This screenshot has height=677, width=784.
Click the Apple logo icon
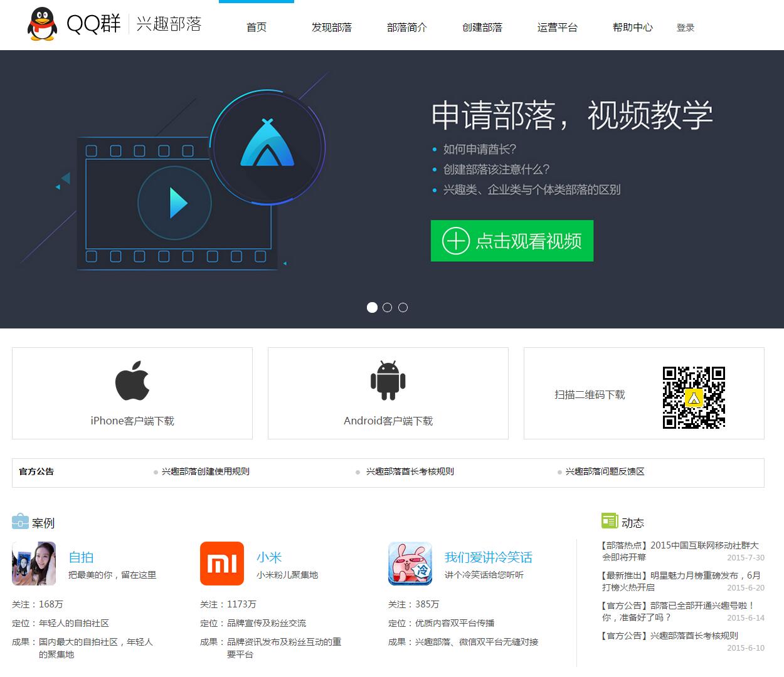click(132, 380)
